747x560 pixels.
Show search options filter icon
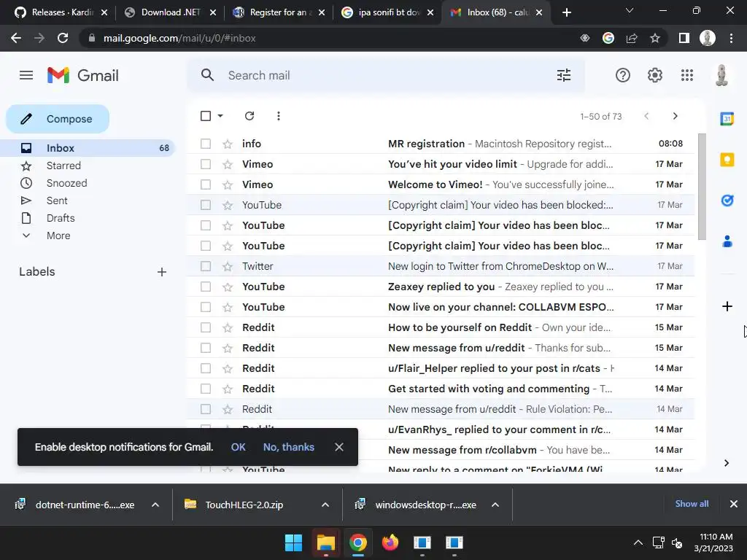coord(564,75)
